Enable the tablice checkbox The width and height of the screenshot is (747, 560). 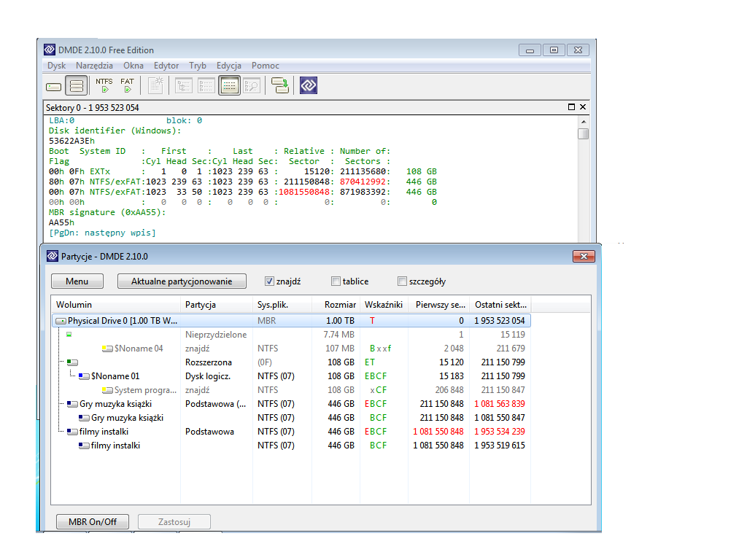tap(336, 281)
